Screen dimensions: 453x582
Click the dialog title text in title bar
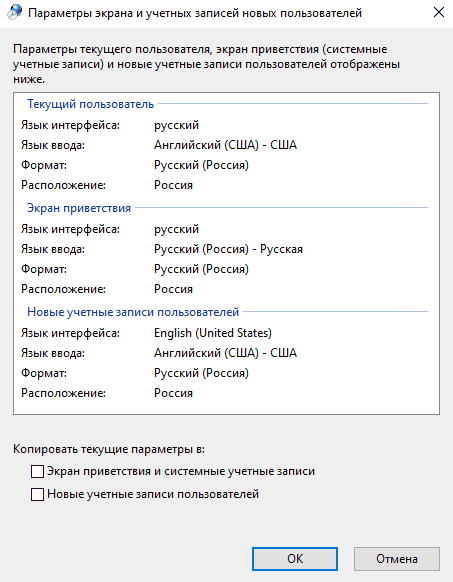pos(195,13)
